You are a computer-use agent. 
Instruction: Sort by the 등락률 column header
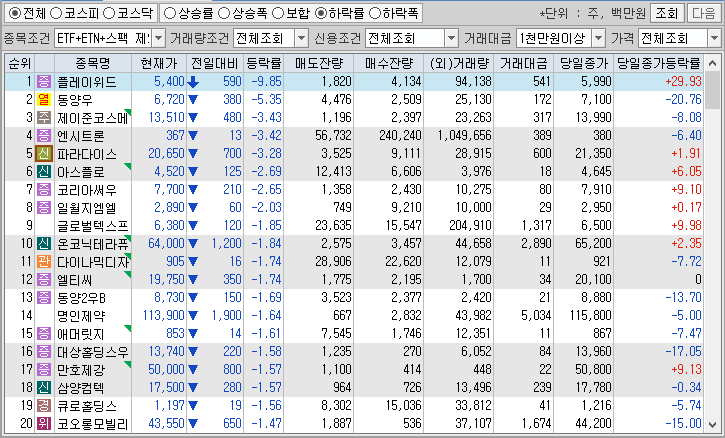click(x=264, y=63)
